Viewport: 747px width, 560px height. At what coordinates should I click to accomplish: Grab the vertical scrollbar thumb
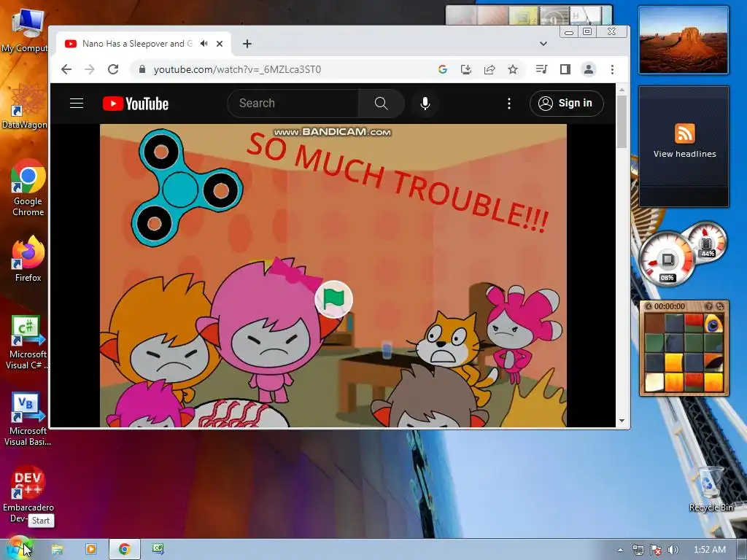pyautogui.click(x=622, y=122)
